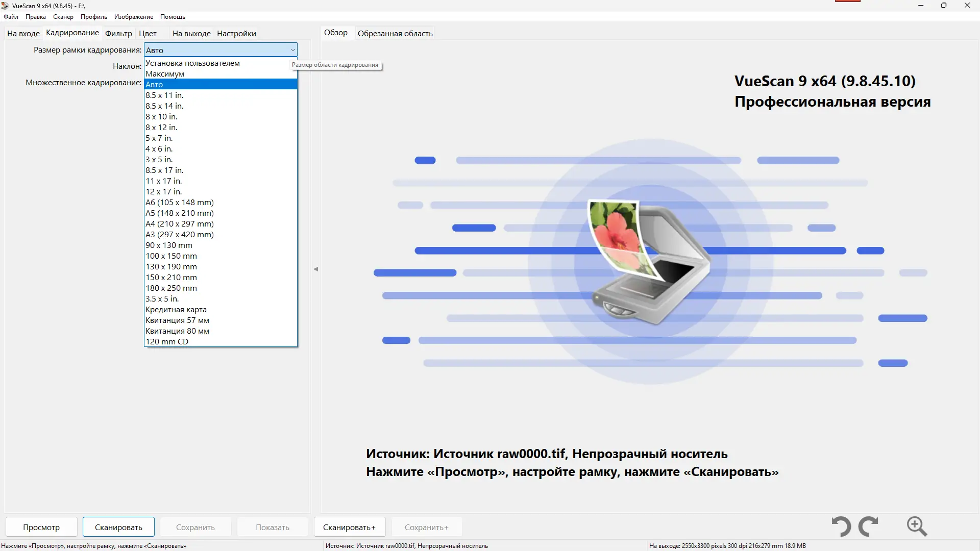
Task: Collapse the settings panel with the side arrow
Action: [315, 269]
